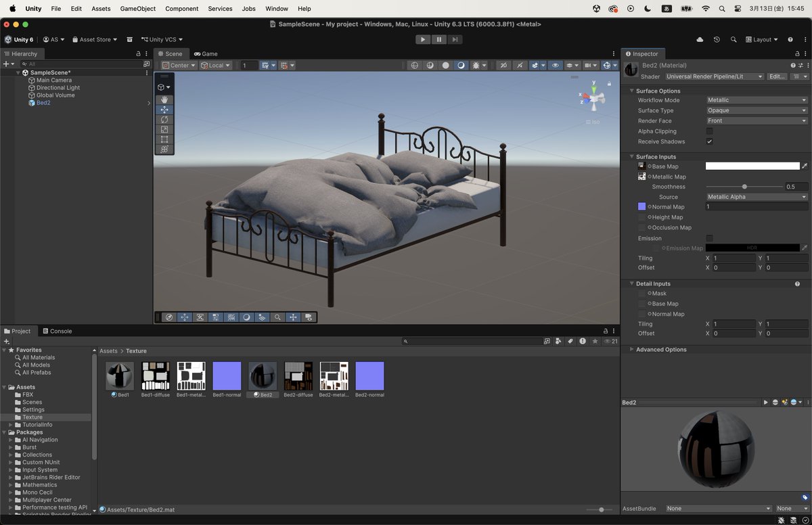
Task: Switch to the Console tab
Action: (57, 331)
